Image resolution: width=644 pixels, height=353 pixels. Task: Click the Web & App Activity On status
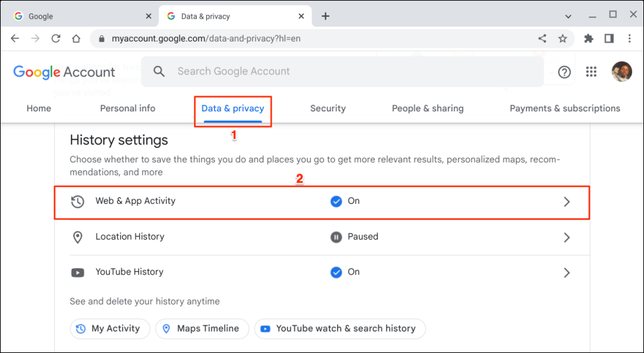345,201
